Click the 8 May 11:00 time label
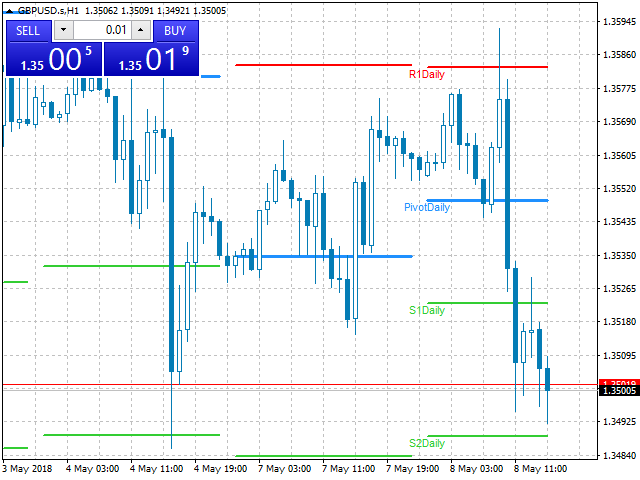The image size is (640, 480). click(x=540, y=469)
